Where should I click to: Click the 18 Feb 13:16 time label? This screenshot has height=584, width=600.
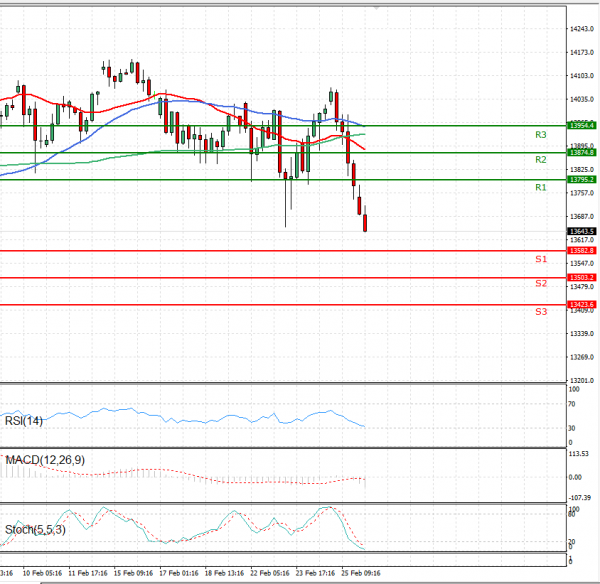pos(224,573)
